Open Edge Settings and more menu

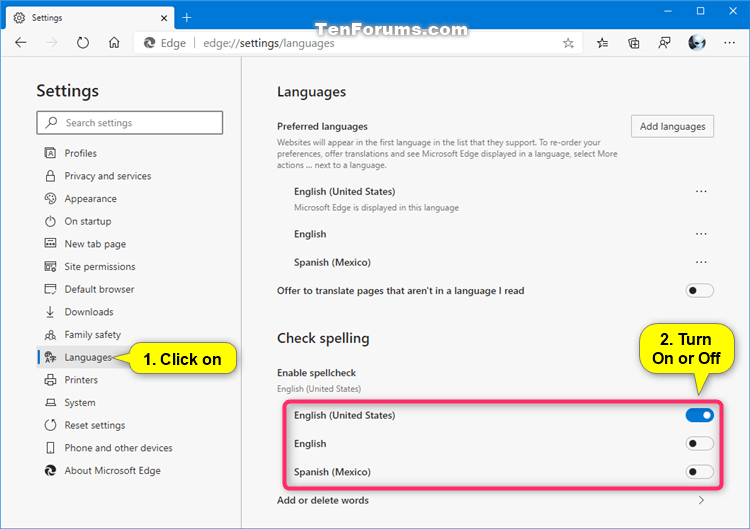tap(729, 43)
